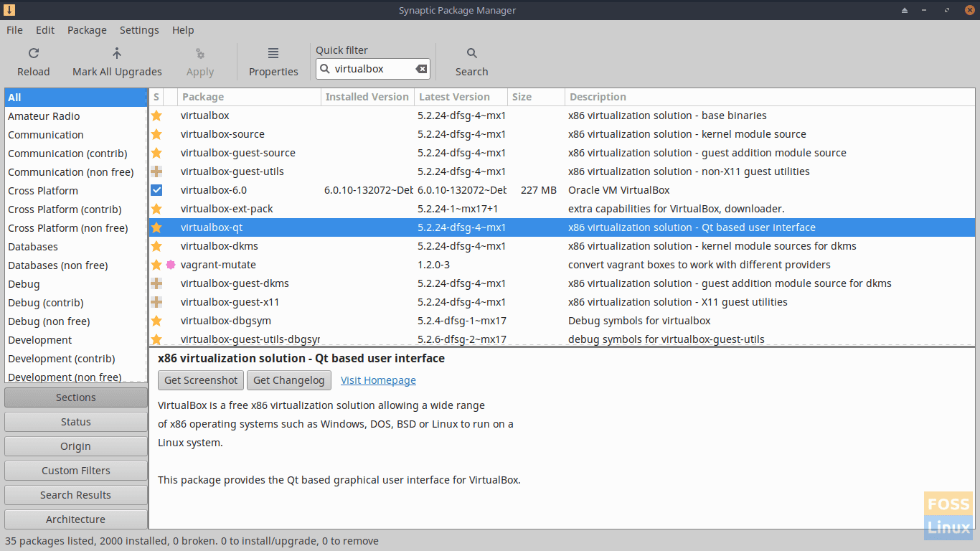Click the status box of virtualbox-guest-utils

pyautogui.click(x=156, y=171)
